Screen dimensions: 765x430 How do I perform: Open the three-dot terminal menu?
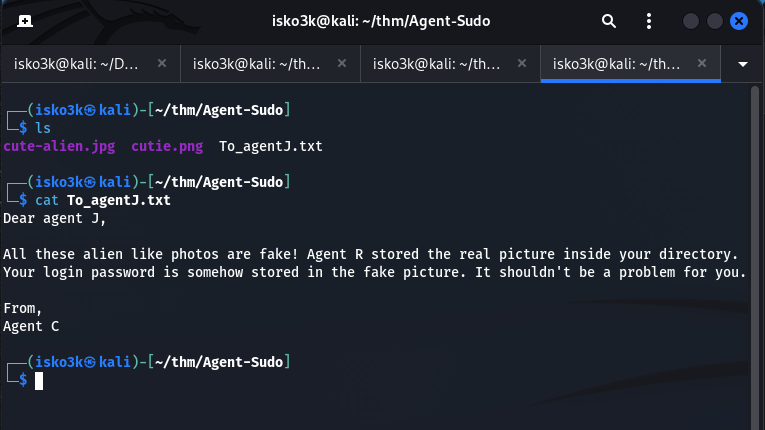coord(649,20)
